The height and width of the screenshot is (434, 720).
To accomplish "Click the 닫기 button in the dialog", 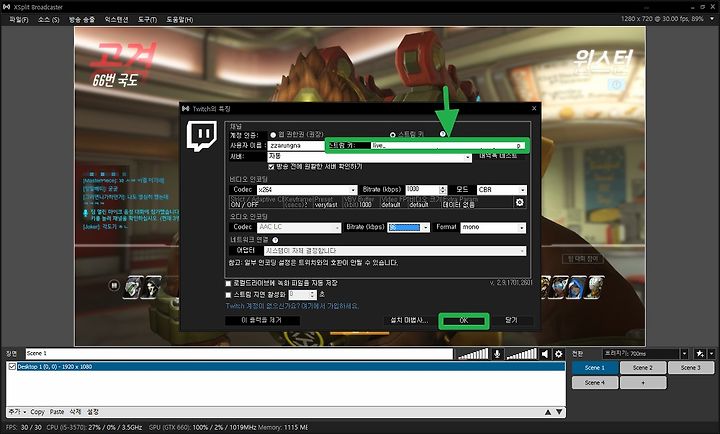I will [511, 320].
